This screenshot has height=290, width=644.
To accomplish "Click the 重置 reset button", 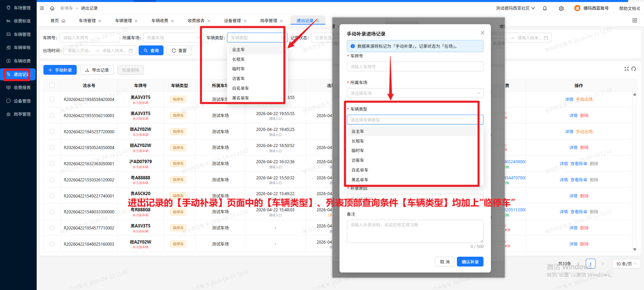I will pos(179,50).
